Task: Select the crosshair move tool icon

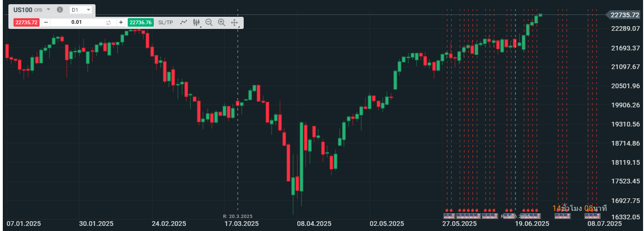Action: pyautogui.click(x=234, y=22)
